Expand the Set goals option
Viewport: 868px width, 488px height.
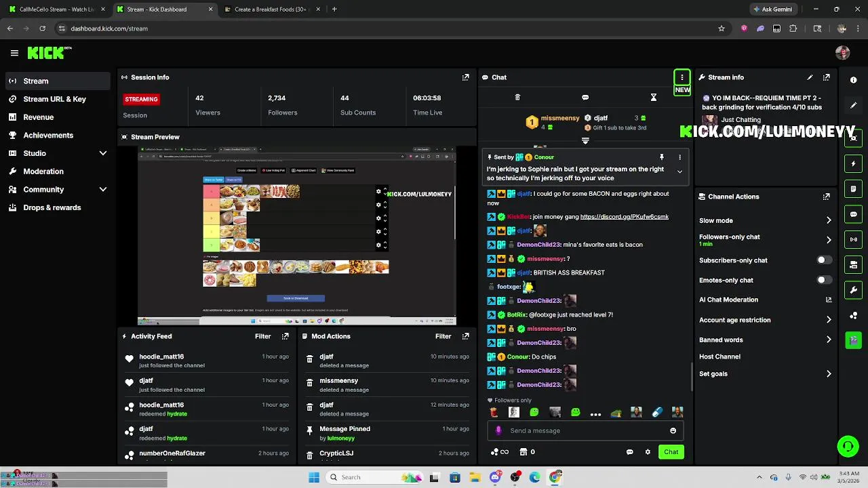(829, 373)
